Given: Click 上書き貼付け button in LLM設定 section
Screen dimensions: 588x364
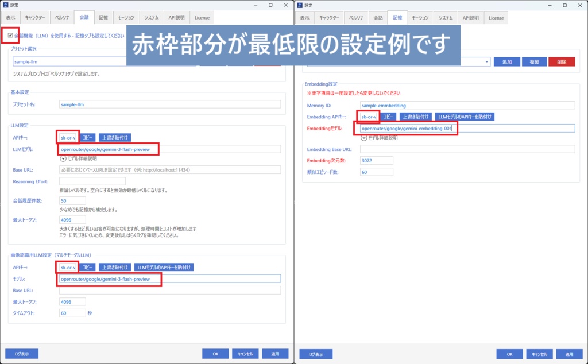Looking at the screenshot, I should coord(115,138).
